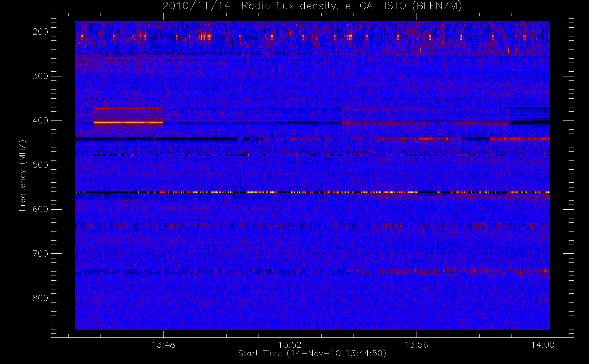Click the bright interference line near 562 MHz
Screen dimensions: 589x364
pos(312,192)
